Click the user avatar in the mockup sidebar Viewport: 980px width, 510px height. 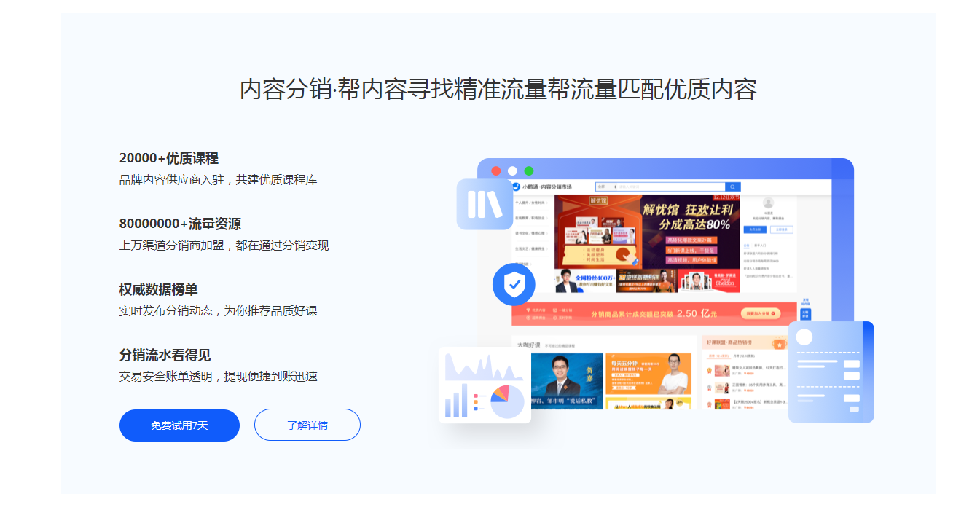(768, 203)
